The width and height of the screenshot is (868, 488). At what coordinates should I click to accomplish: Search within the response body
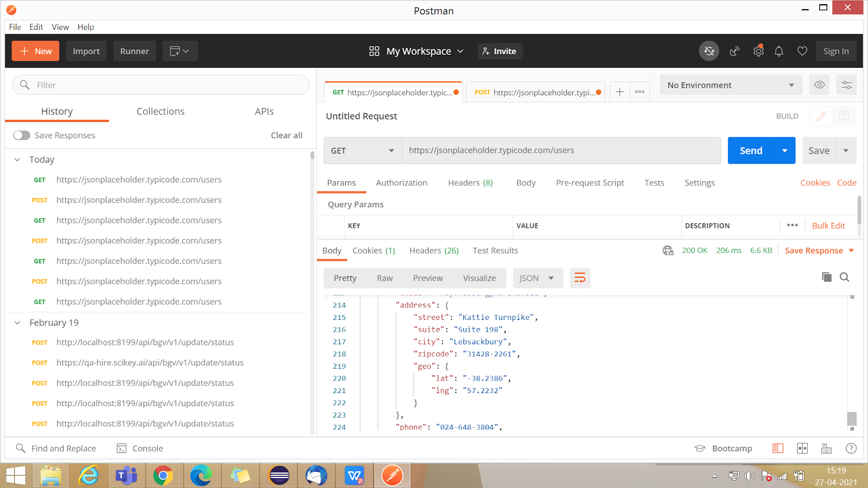click(845, 277)
